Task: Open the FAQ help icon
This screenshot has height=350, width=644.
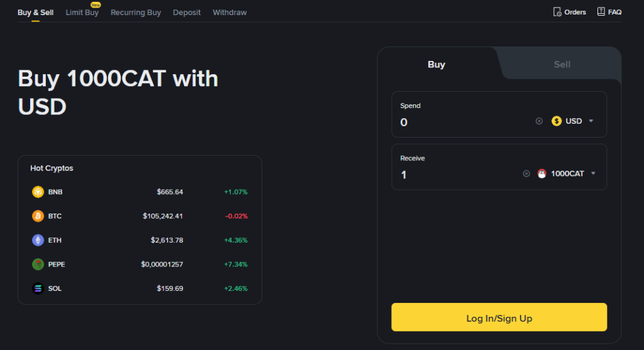Action: click(601, 12)
